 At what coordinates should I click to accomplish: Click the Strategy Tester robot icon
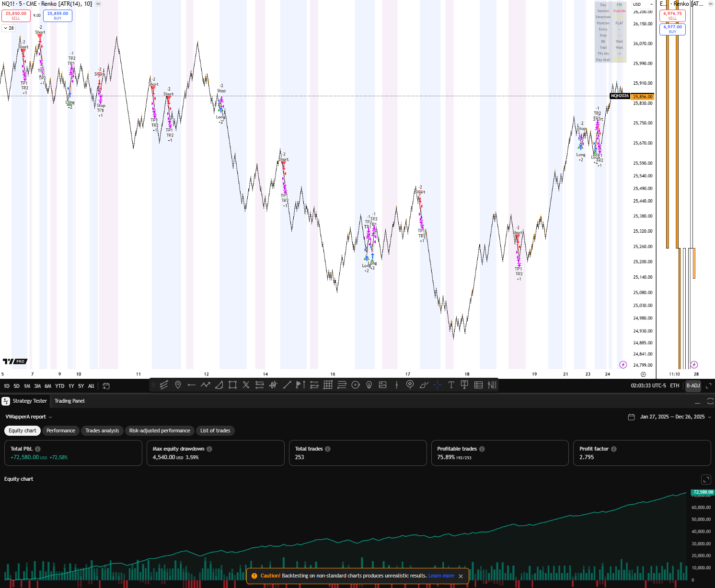click(x=5, y=401)
